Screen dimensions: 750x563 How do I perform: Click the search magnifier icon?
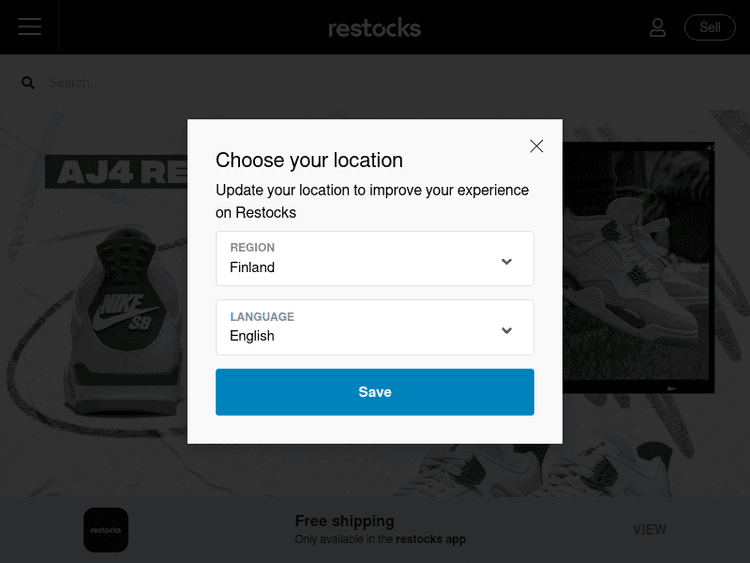(28, 83)
